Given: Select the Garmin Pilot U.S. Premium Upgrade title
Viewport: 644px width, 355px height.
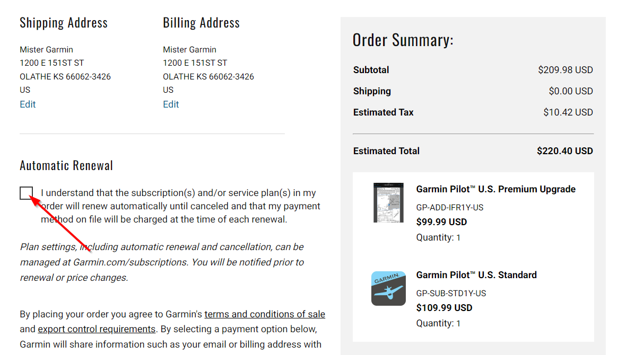Looking at the screenshot, I should (x=495, y=189).
